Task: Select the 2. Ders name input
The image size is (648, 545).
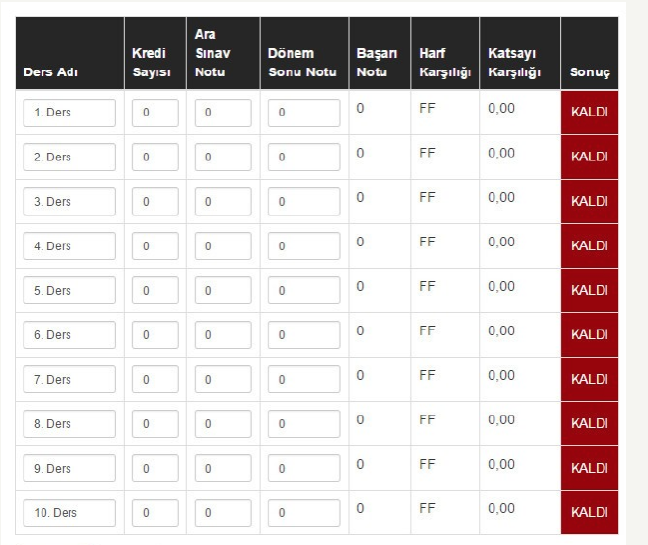Action: coord(69,158)
